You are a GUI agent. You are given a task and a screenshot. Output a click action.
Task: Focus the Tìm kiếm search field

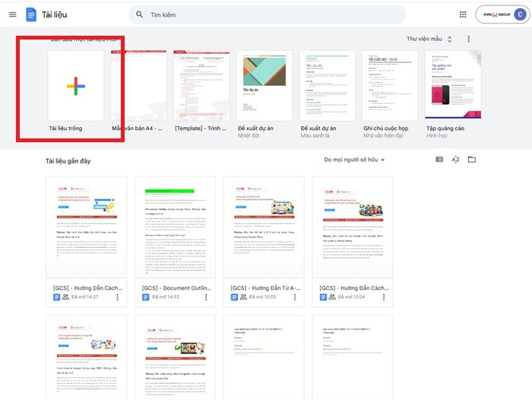(268, 14)
